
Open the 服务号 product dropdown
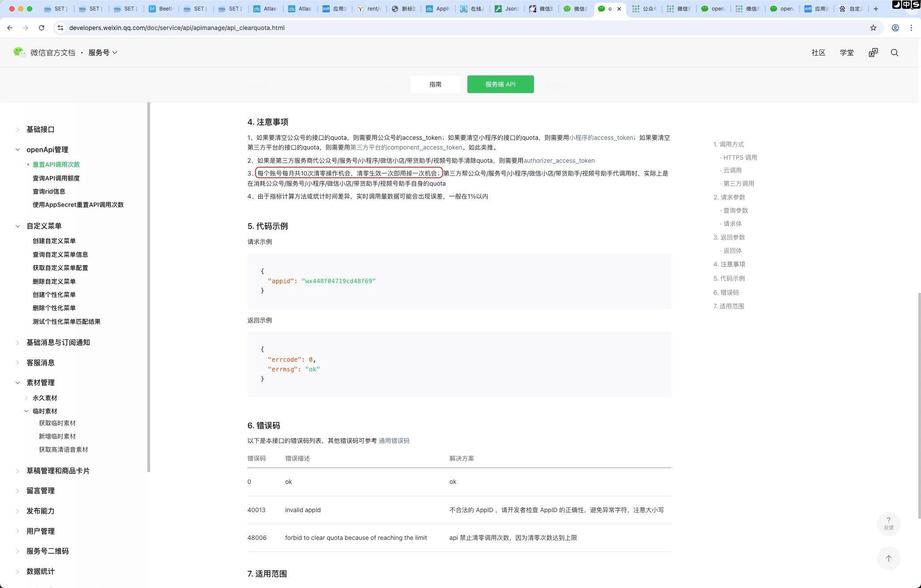pyautogui.click(x=102, y=52)
